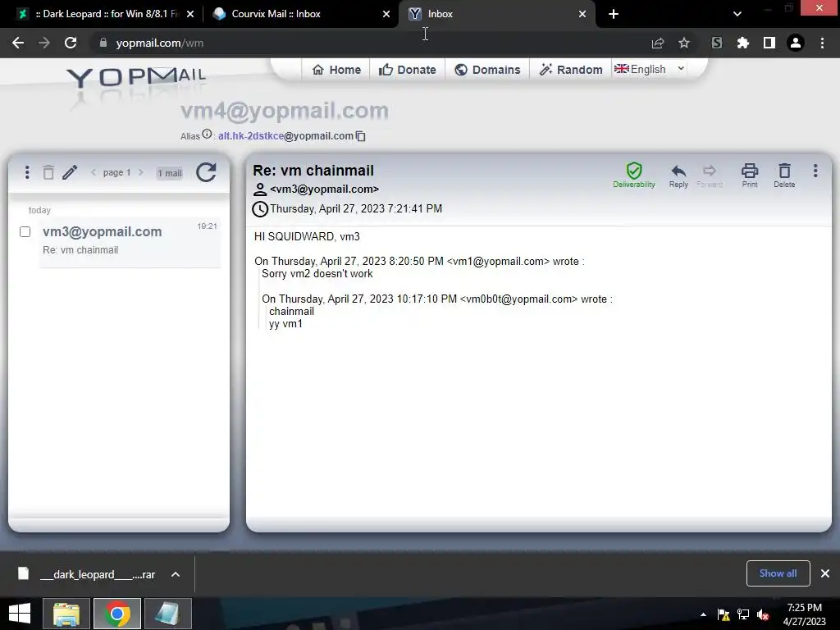Close the downloads bar
The height and width of the screenshot is (630, 840).
pyautogui.click(x=825, y=573)
